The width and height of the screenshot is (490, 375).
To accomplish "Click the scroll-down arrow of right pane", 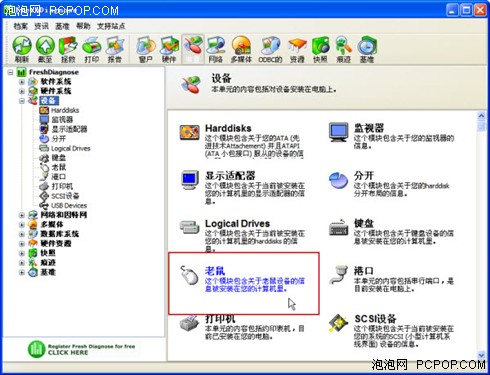I will click(481, 355).
